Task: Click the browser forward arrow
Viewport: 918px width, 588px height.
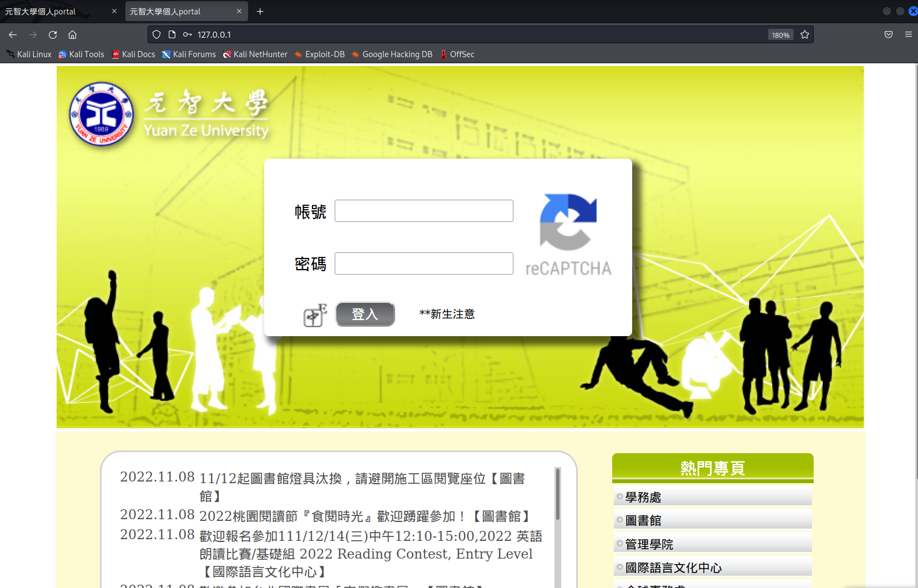Action: point(33,34)
